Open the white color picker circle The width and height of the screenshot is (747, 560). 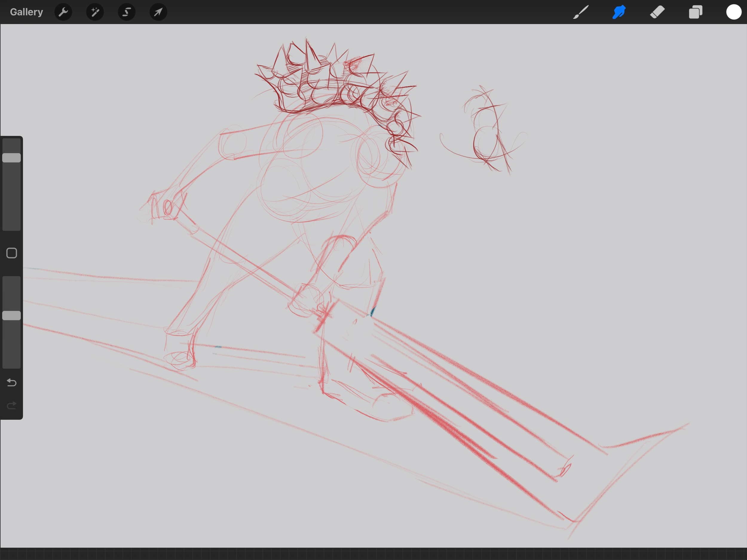pos(734,12)
